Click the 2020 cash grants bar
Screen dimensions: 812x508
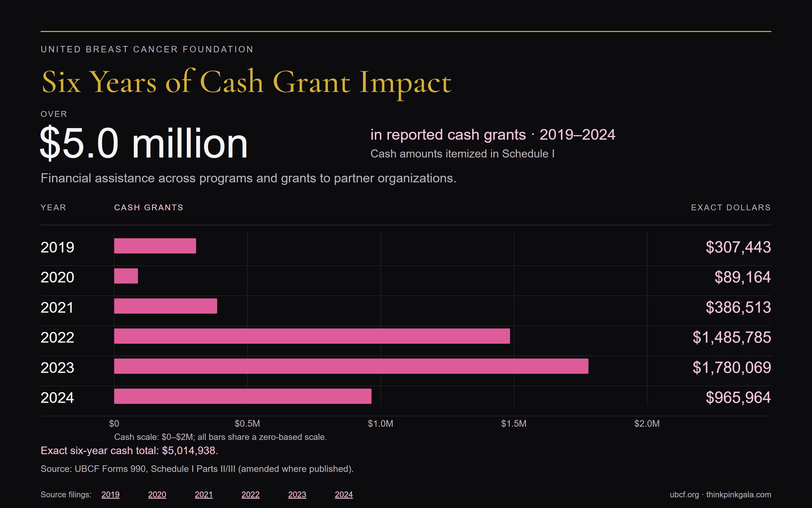pos(126,276)
